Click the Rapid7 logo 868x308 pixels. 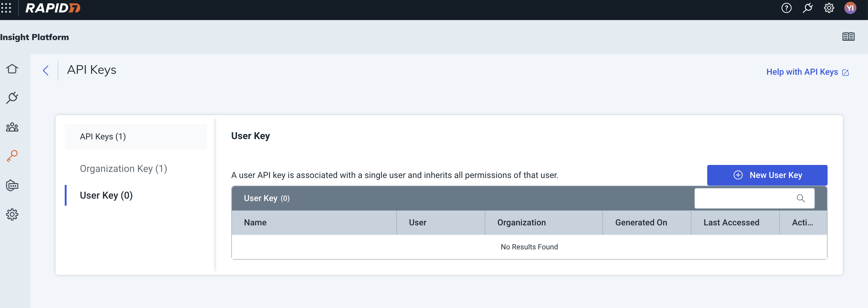53,8
